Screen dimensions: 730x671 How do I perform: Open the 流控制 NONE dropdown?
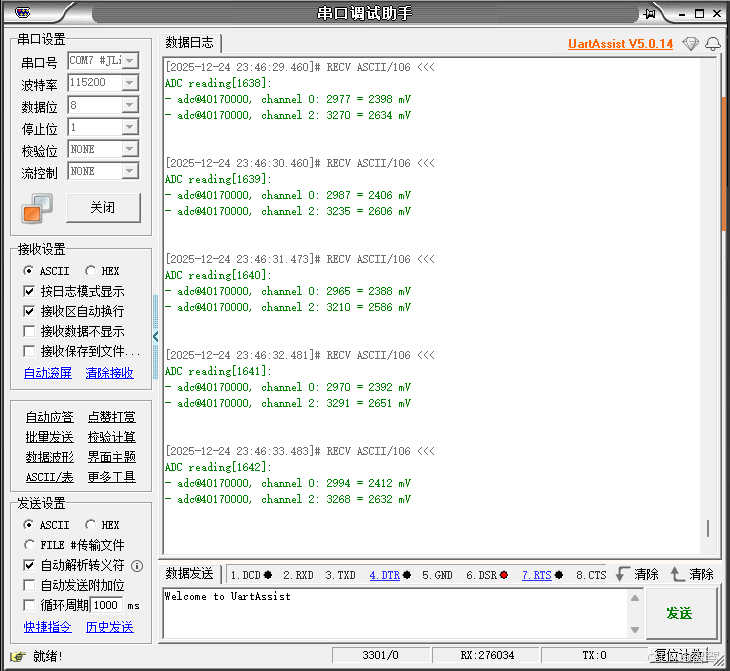click(130, 171)
